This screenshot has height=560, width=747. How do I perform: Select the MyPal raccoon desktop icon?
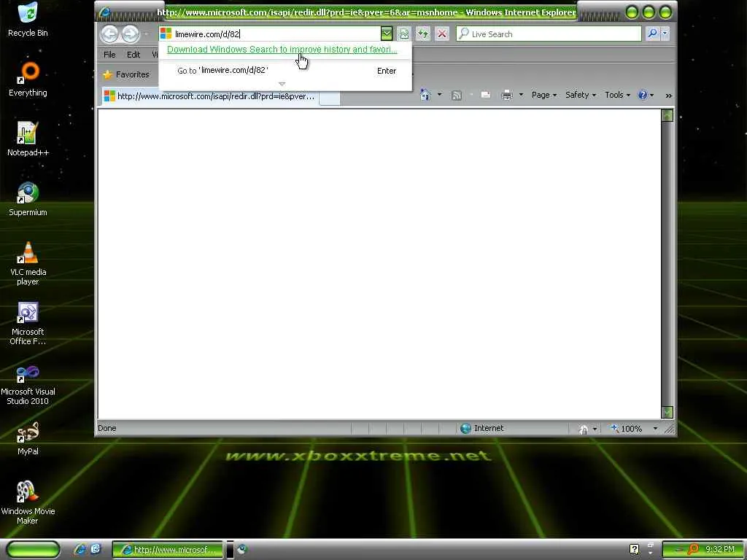[28, 438]
